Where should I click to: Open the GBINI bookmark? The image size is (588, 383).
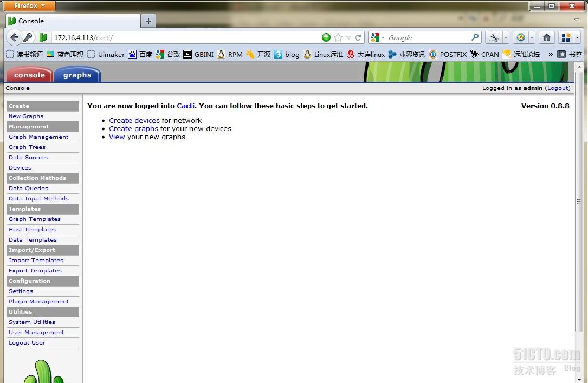198,54
